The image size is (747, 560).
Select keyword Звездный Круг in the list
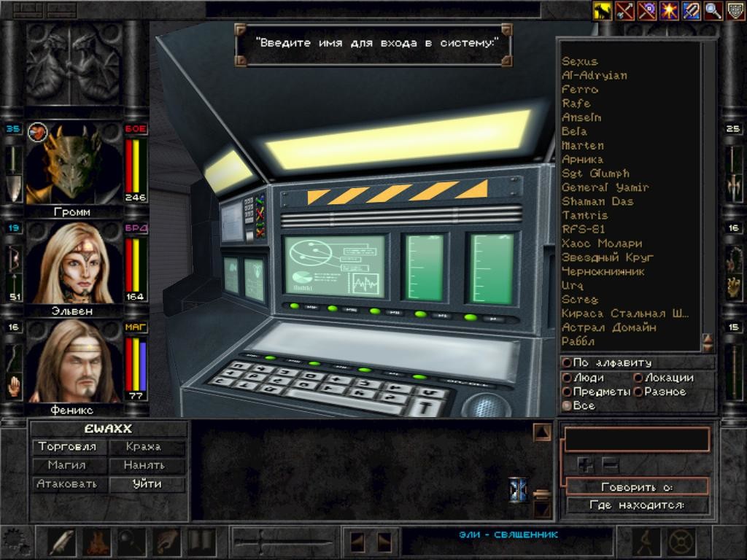tap(608, 257)
